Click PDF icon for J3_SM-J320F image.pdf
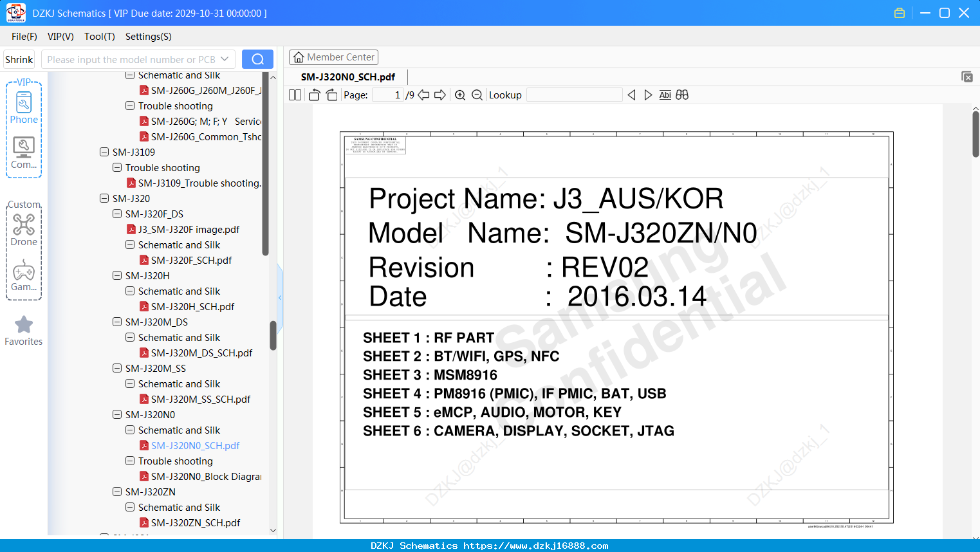The image size is (980, 552). click(131, 230)
